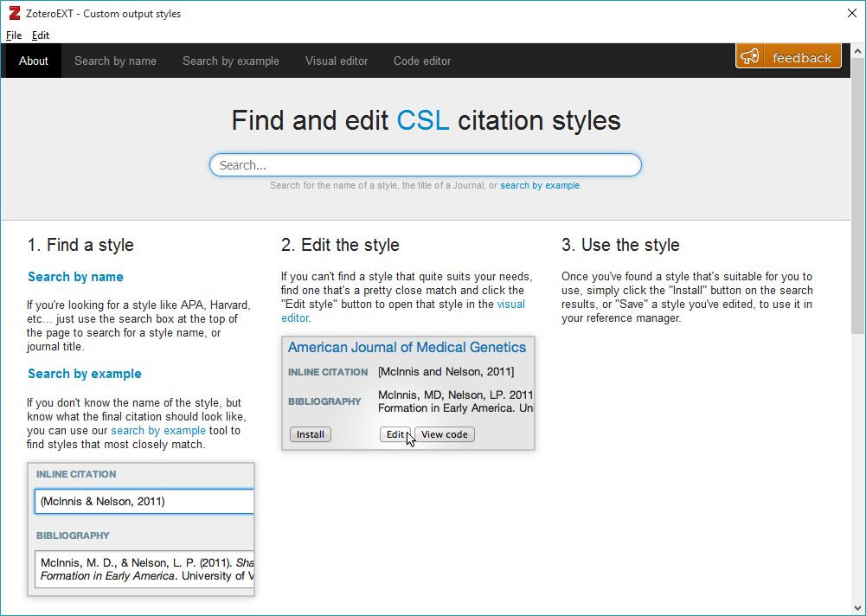The width and height of the screenshot is (866, 616).
Task: Open the 'Search by example' heading link
Action: point(85,374)
